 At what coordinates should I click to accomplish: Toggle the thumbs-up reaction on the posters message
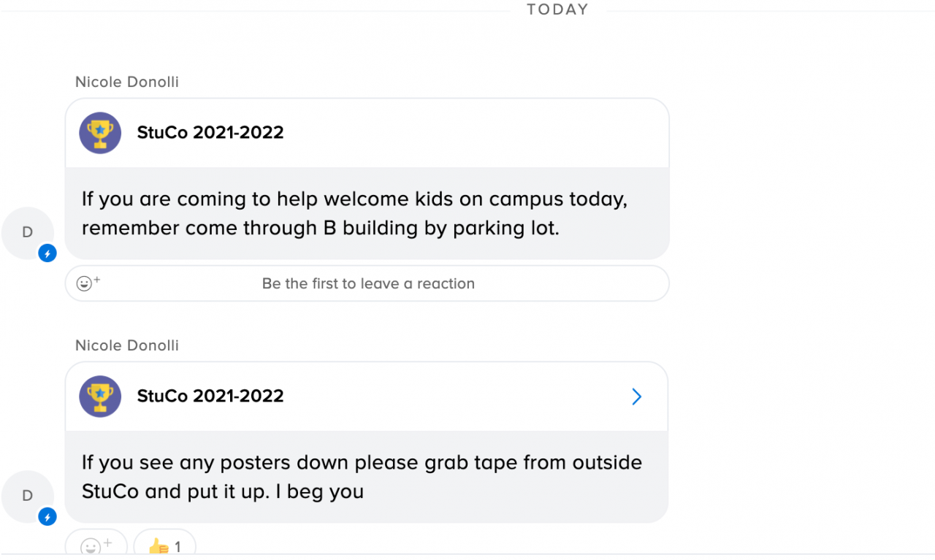[x=159, y=545]
